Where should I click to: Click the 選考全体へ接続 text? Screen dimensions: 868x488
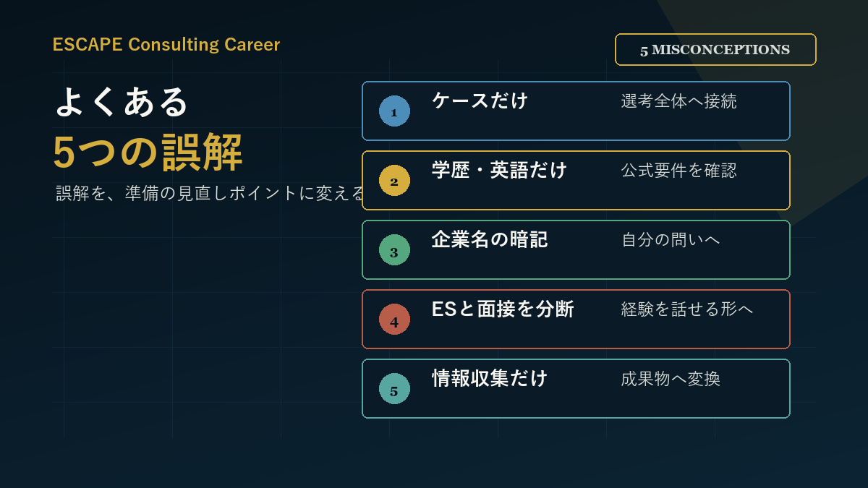click(678, 101)
